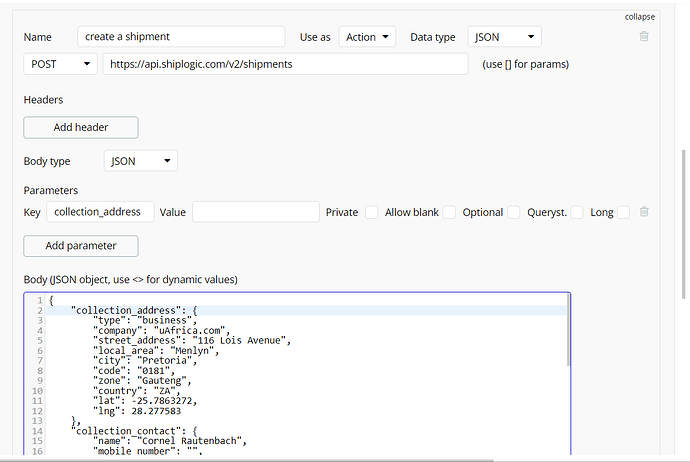Collapse the API call panel
The height and width of the screenshot is (462, 690).
(640, 17)
